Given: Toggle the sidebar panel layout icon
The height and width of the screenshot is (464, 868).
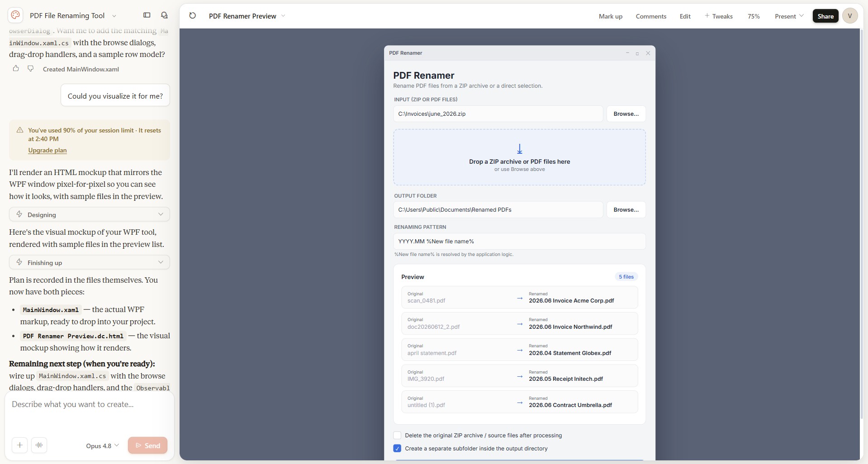Looking at the screenshot, I should (147, 15).
